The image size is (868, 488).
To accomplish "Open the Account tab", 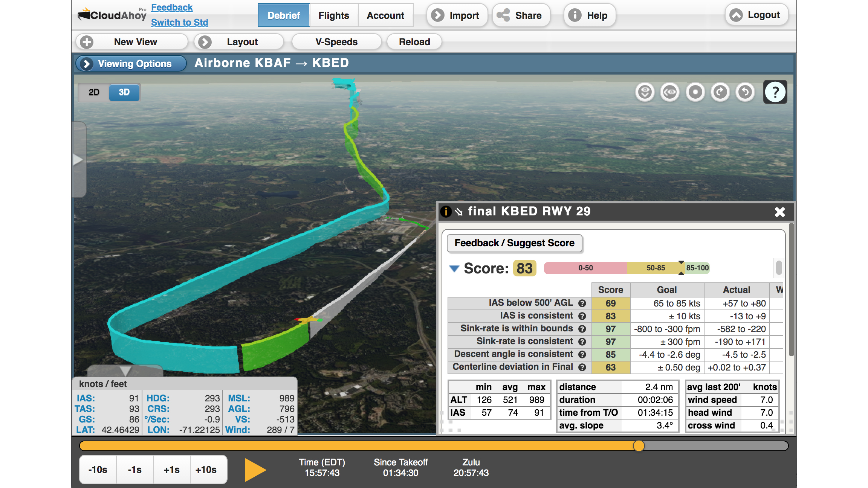I will click(x=385, y=15).
